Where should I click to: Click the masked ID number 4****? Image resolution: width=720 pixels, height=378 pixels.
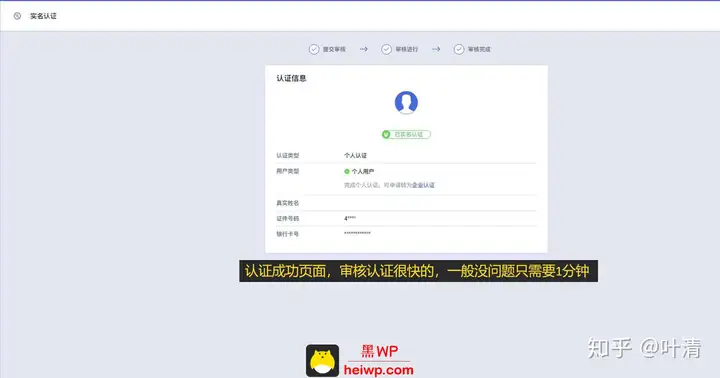[350, 219]
